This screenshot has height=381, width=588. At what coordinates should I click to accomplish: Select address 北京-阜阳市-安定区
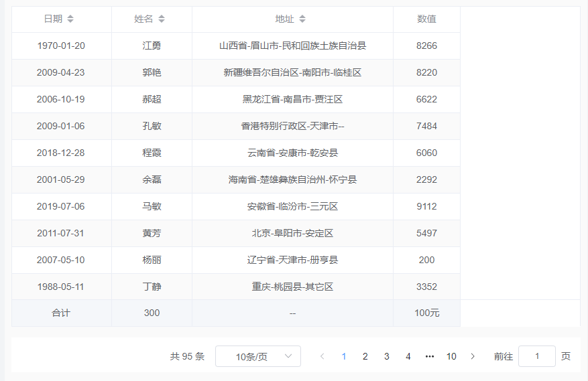(292, 233)
